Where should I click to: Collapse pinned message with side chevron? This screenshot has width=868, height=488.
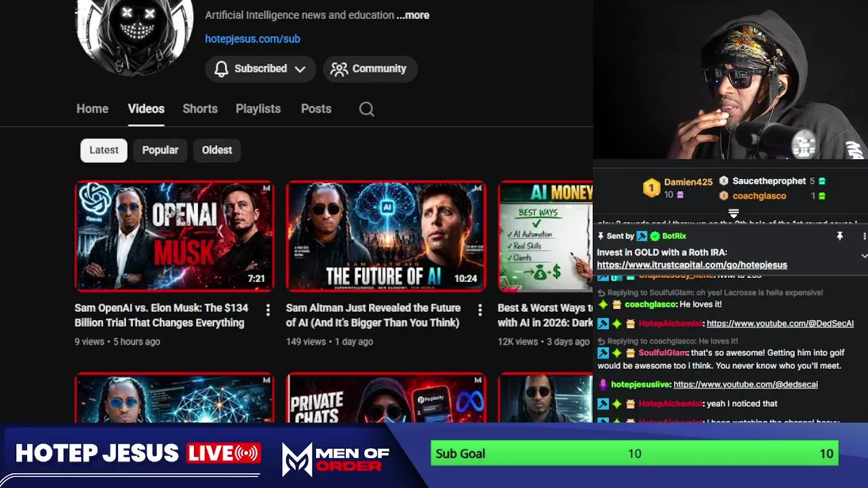864,256
